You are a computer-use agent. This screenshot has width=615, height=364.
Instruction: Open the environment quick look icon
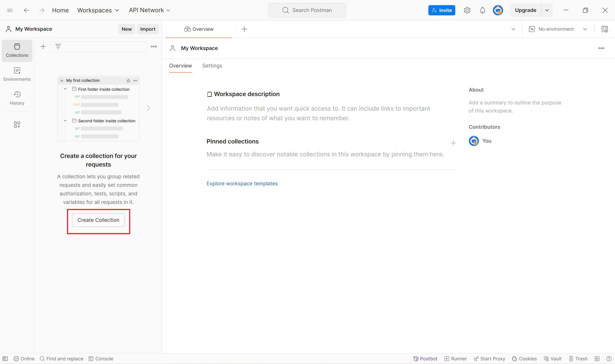point(605,29)
